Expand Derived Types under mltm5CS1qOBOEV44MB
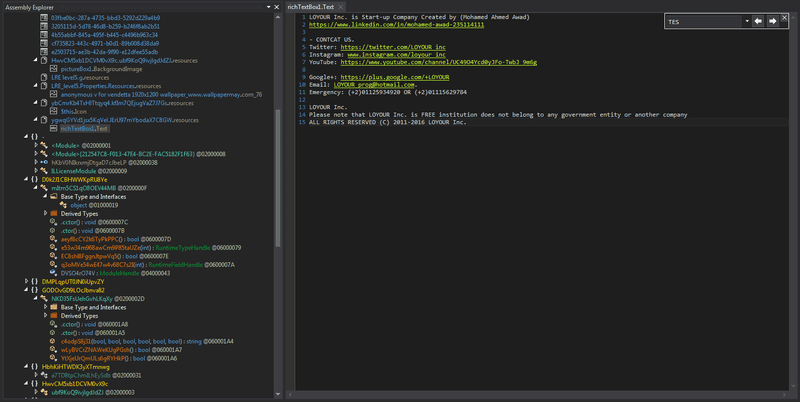 tap(45, 213)
